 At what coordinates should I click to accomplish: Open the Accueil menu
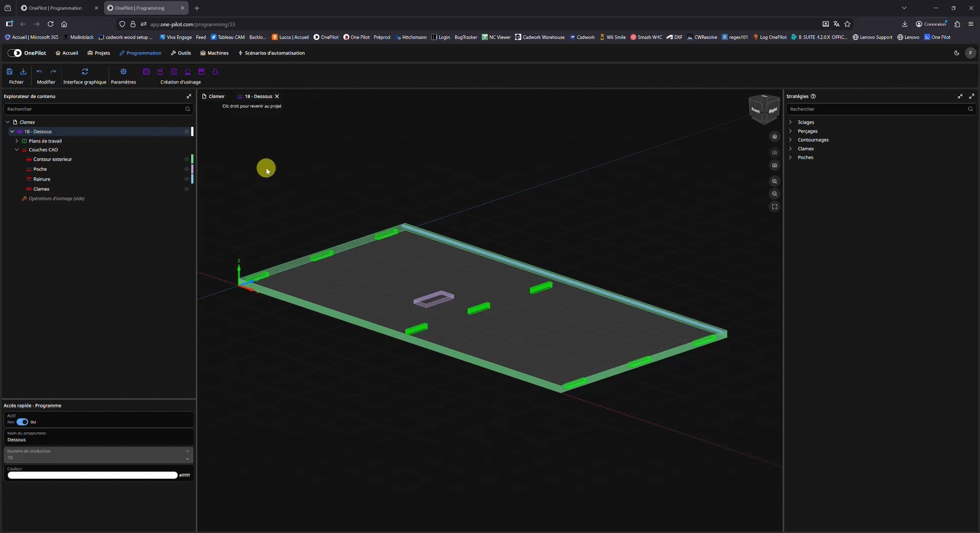(x=67, y=53)
